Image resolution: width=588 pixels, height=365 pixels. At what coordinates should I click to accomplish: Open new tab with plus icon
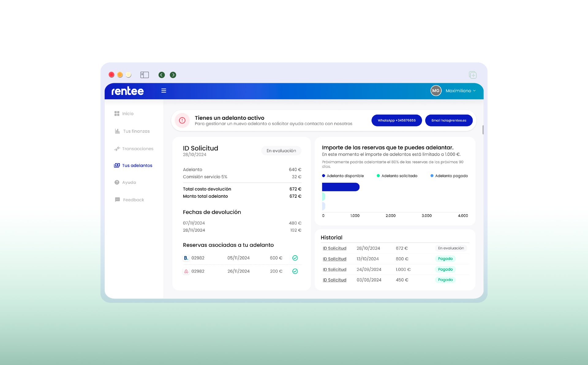point(473,75)
